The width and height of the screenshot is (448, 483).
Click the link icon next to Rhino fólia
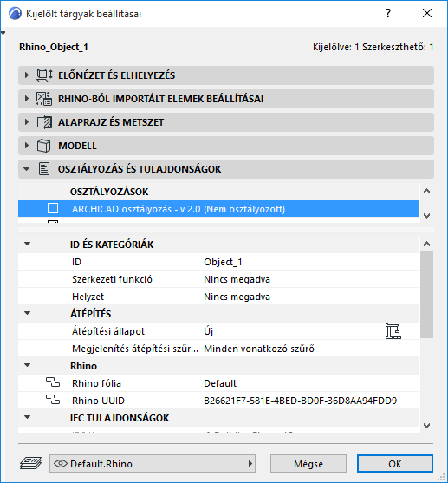(x=53, y=382)
